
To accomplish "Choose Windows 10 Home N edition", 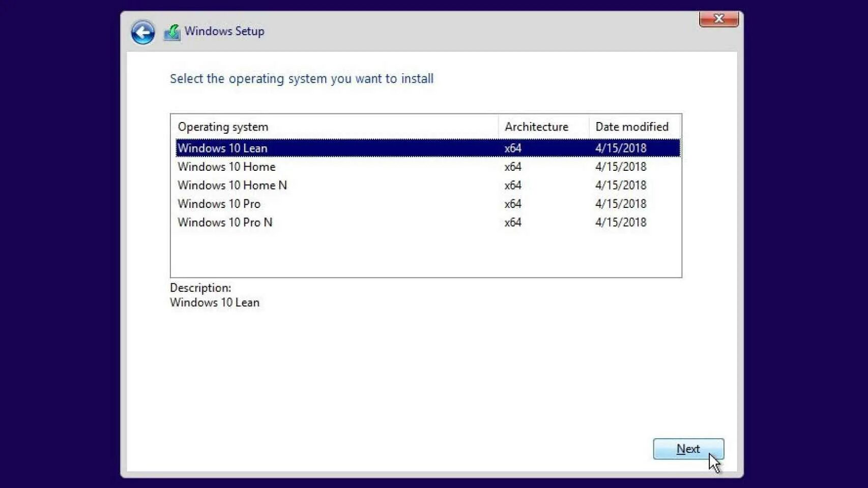I will (x=428, y=185).
